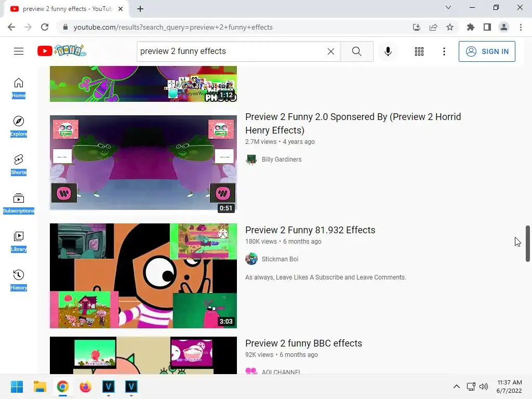This screenshot has width=532, height=399.
Task: Open Windows Start menu
Action: [x=17, y=387]
